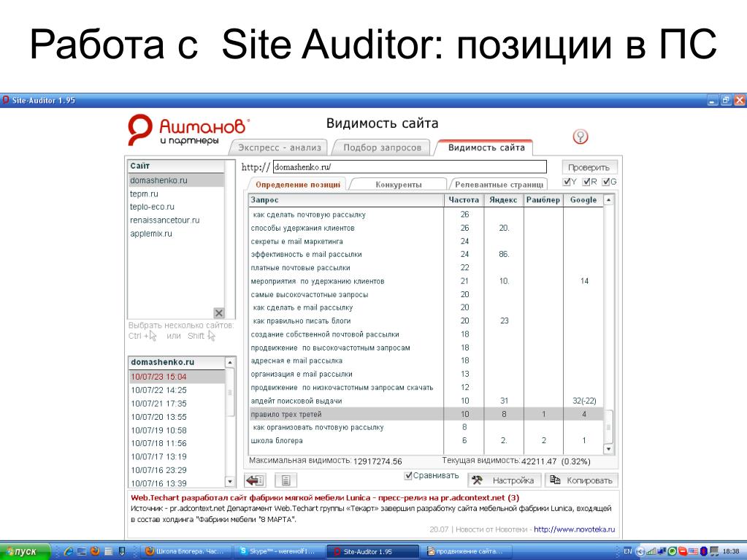Click the Копировать button

pos(581,480)
